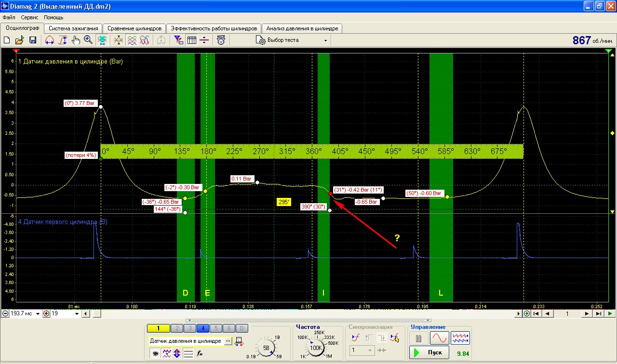Click the waveform style icon under channel name

(x=167, y=353)
